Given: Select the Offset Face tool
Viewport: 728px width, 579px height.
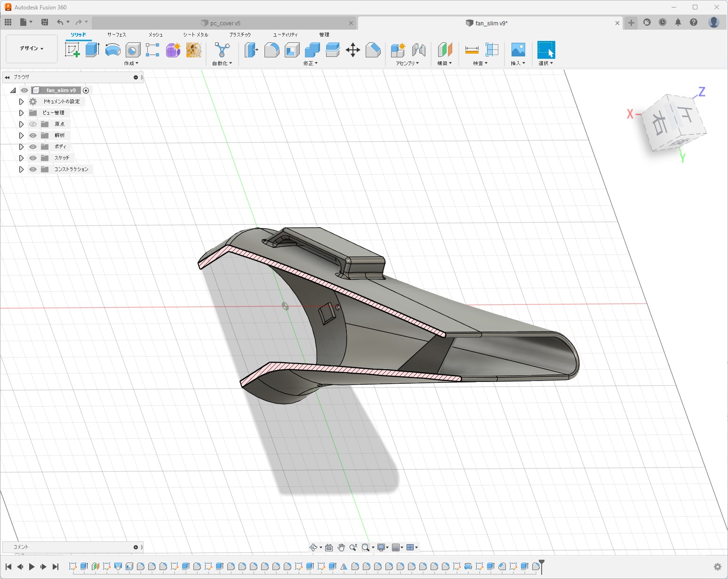Looking at the screenshot, I should 333,50.
